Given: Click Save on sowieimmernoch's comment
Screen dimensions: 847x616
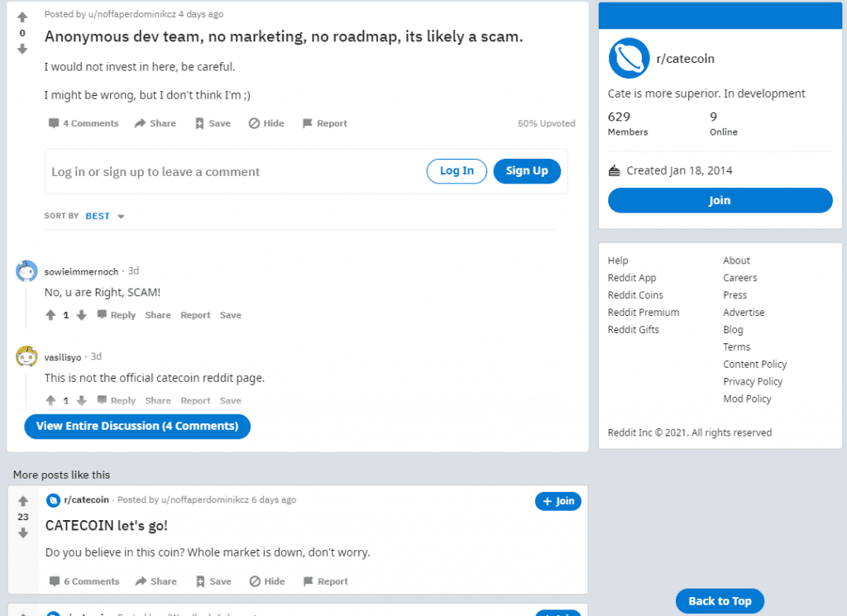Looking at the screenshot, I should 230,315.
